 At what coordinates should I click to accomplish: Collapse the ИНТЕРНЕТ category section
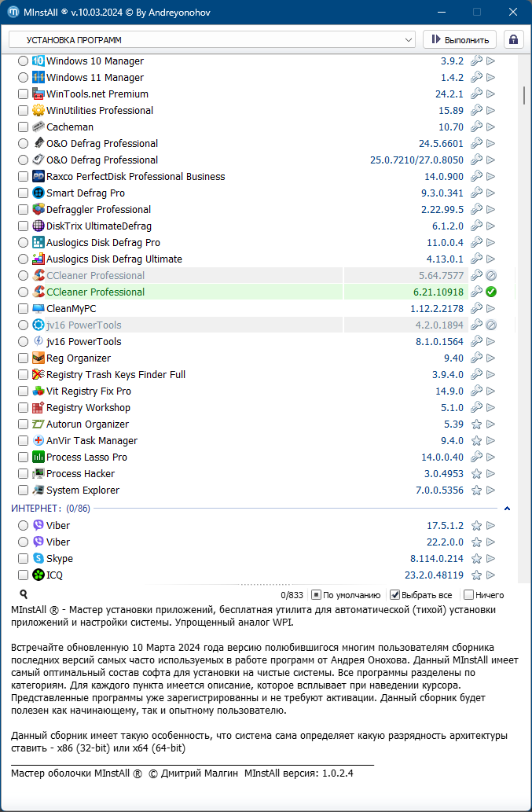(507, 509)
